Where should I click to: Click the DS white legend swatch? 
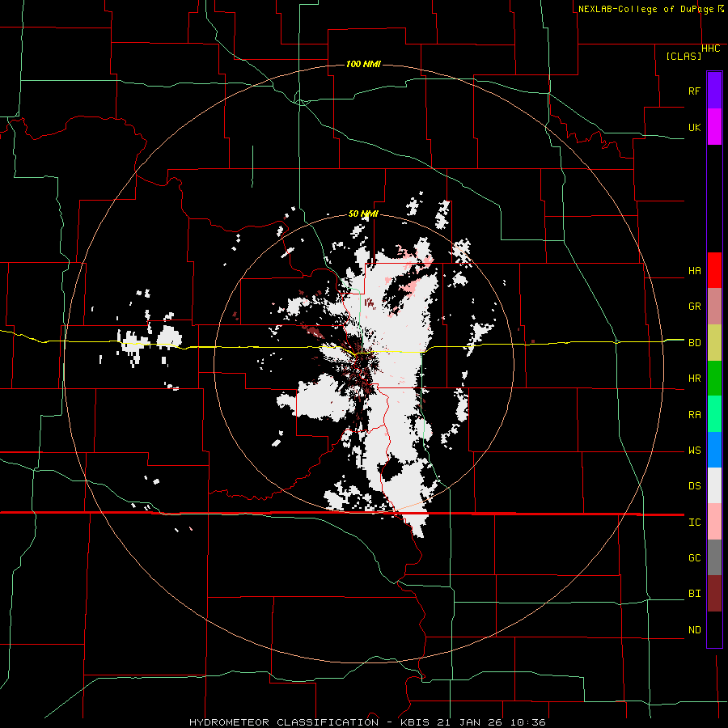[714, 485]
